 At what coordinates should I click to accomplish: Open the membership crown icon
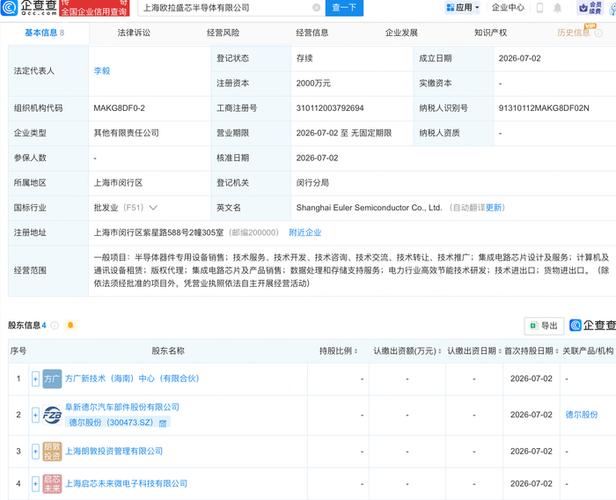590,7
